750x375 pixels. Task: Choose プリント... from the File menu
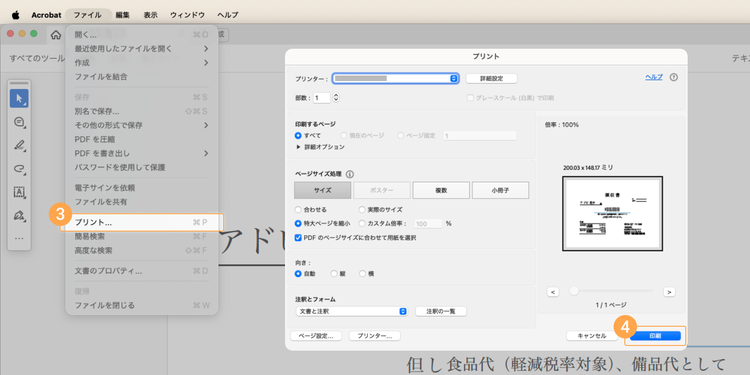click(142, 222)
